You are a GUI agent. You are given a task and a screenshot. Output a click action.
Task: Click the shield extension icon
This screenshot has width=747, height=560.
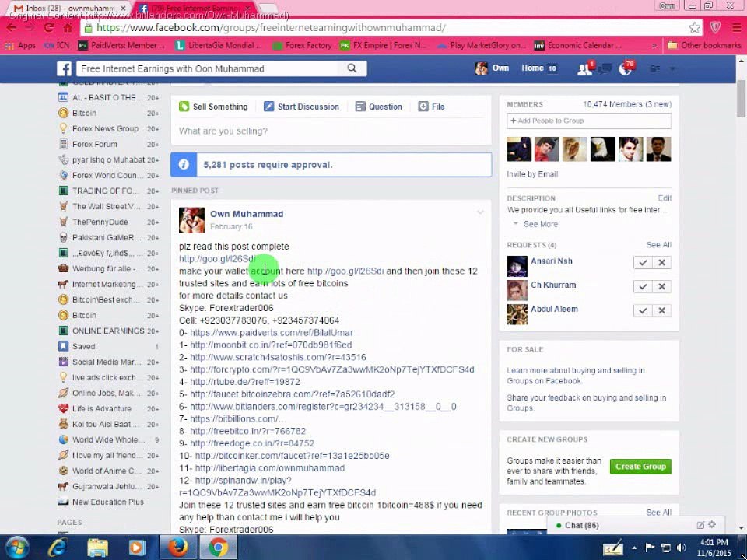coord(715,28)
